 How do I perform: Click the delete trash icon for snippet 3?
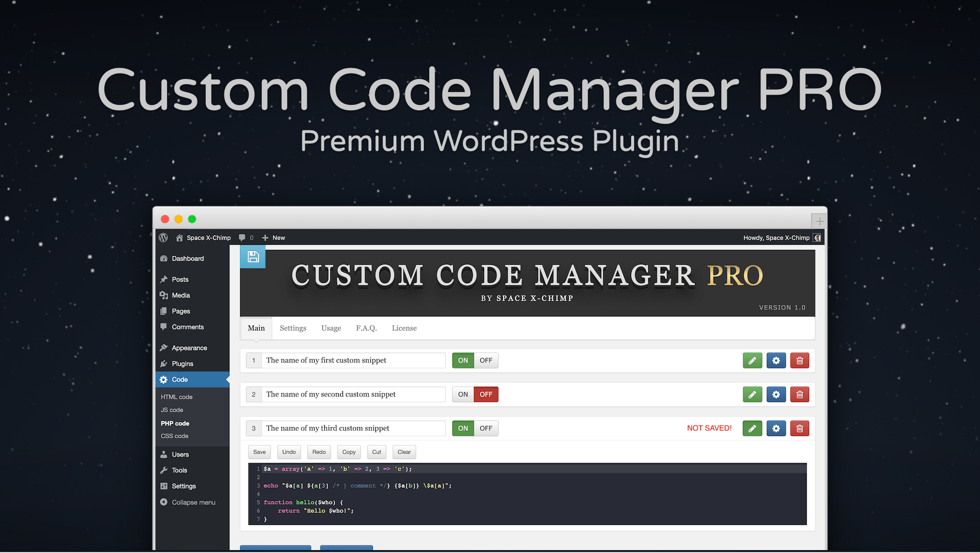pyautogui.click(x=800, y=427)
